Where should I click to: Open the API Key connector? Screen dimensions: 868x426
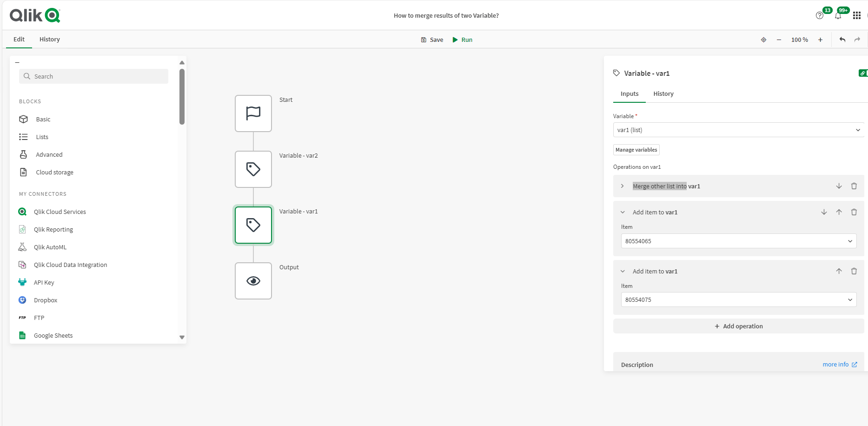pyautogui.click(x=36, y=282)
